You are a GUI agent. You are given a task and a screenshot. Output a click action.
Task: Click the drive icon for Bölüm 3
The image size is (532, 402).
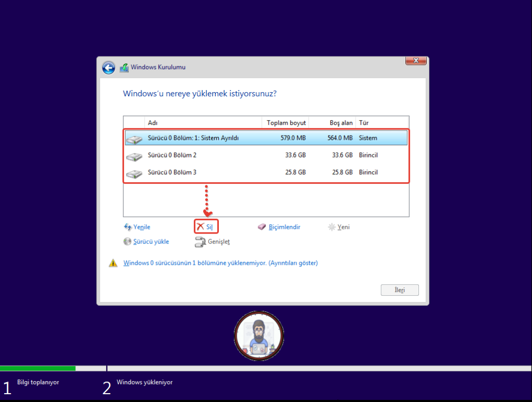tap(135, 173)
